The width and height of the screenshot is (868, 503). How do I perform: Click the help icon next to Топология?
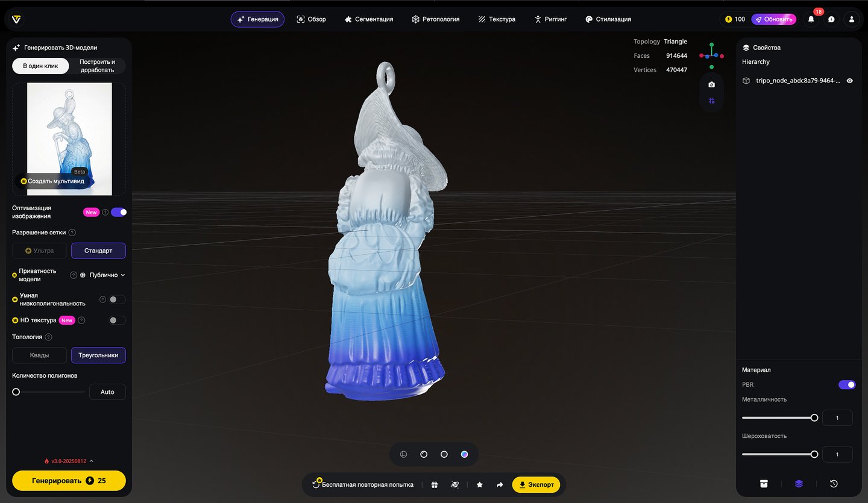pyautogui.click(x=49, y=337)
